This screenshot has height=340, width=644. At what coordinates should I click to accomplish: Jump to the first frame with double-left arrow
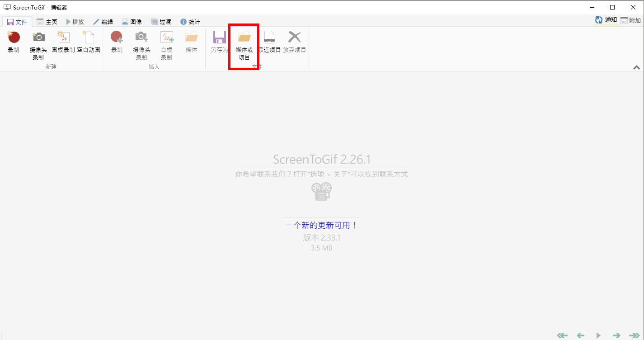coord(562,335)
